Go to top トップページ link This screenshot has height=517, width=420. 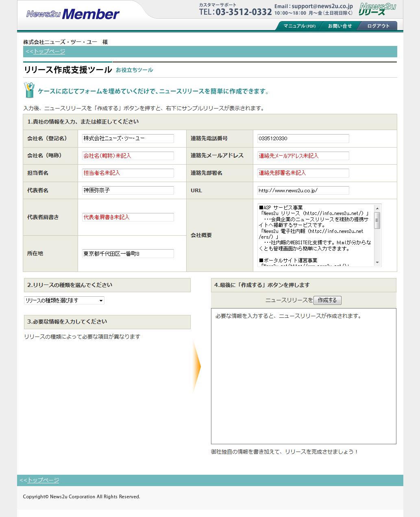click(x=49, y=51)
